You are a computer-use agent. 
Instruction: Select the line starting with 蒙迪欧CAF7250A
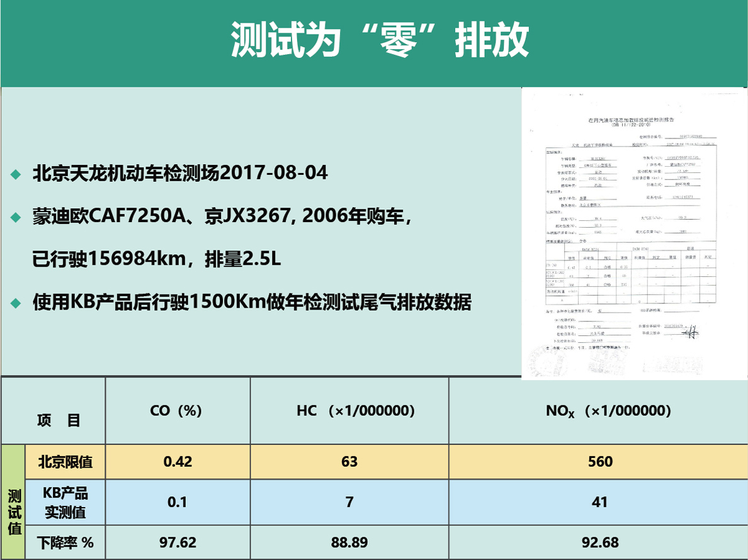click(223, 217)
